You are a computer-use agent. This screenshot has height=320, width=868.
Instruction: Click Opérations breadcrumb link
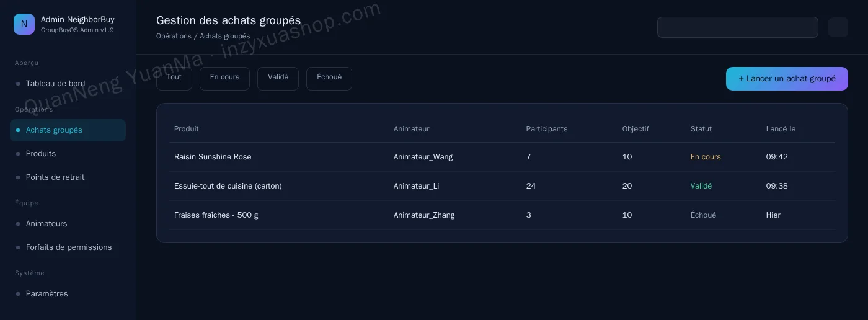click(174, 36)
